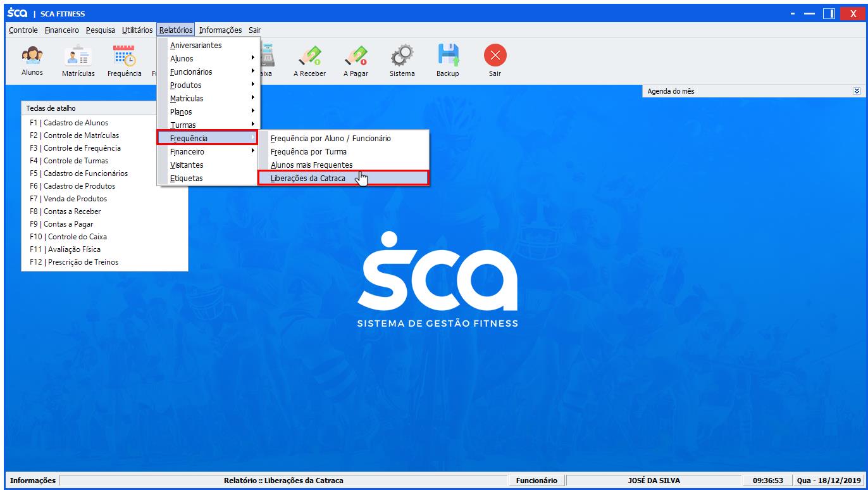Click the Funcionário label in status bar
Viewport: 868px width, 490px height.
(x=536, y=481)
